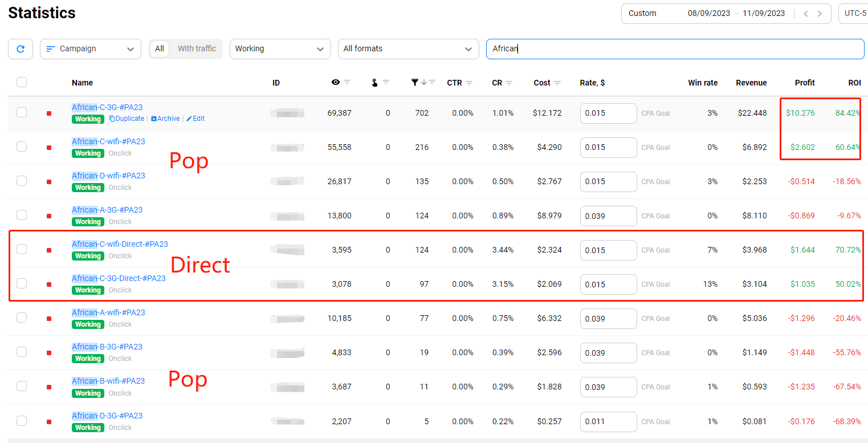Screen dimensions: 868x443
Task: Click the refresh statistics button
Action: pos(21,49)
